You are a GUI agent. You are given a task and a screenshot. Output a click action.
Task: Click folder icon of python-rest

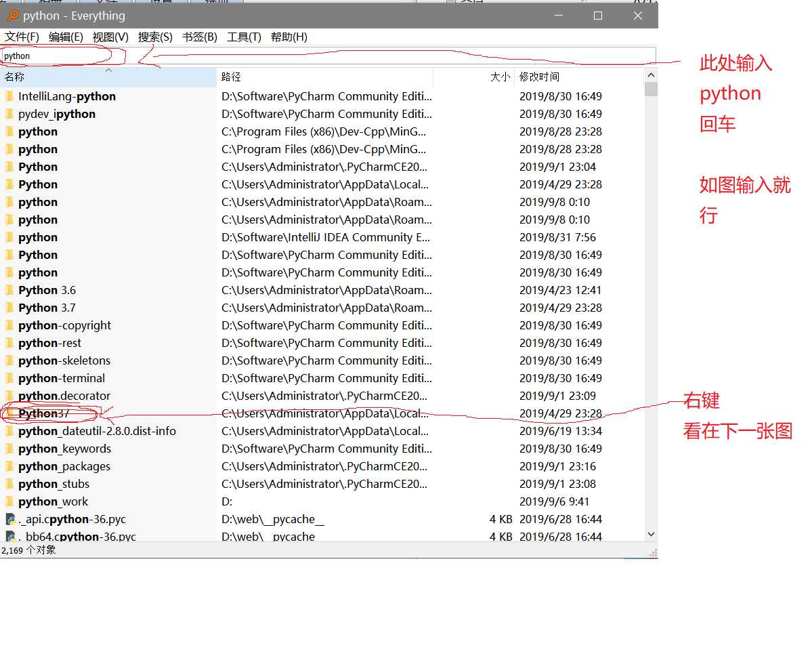[9, 343]
